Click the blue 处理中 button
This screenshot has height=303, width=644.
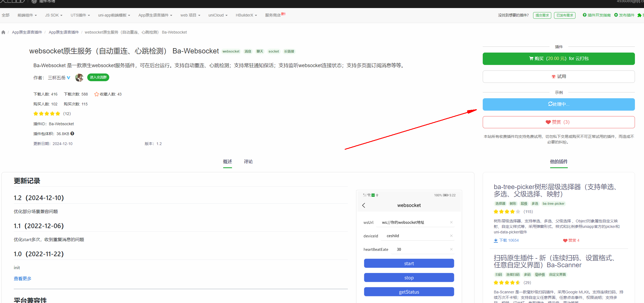tap(559, 104)
